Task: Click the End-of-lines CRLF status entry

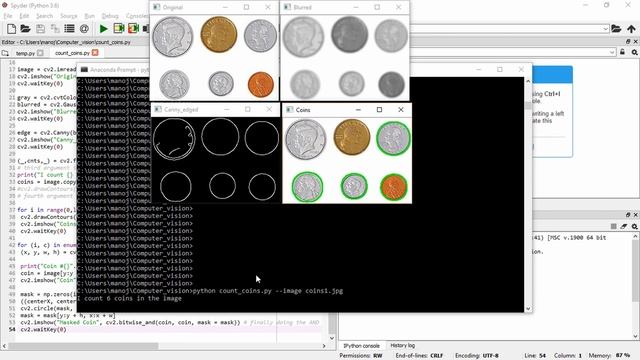Action: [x=419, y=356]
